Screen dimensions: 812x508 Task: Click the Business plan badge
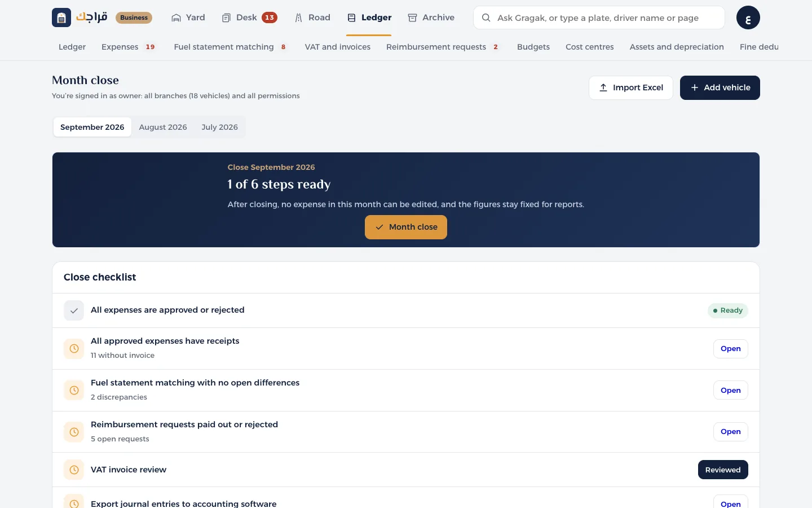click(134, 17)
